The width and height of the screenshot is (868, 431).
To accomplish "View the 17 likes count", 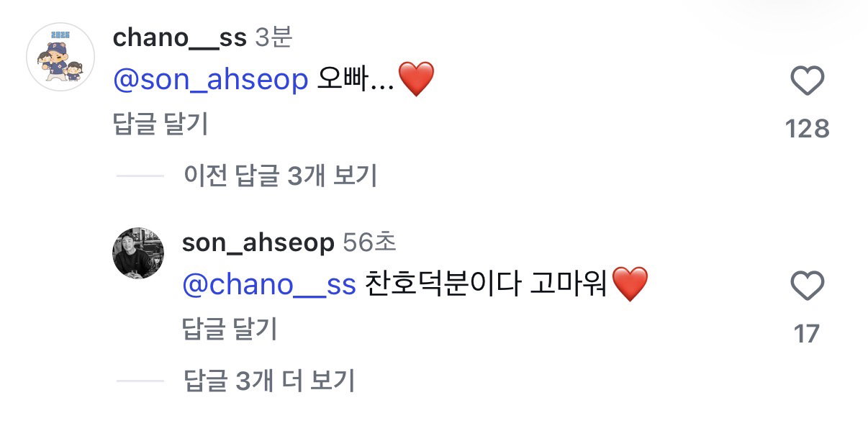I will click(808, 334).
